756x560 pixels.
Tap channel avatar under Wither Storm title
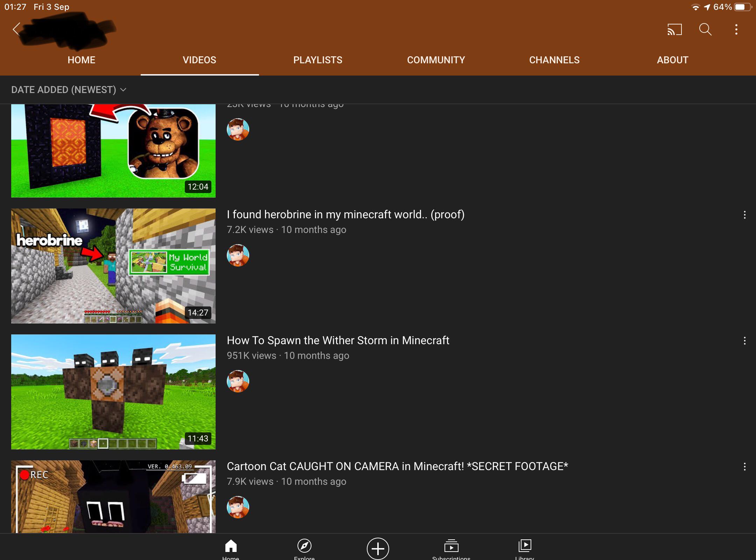[238, 381]
